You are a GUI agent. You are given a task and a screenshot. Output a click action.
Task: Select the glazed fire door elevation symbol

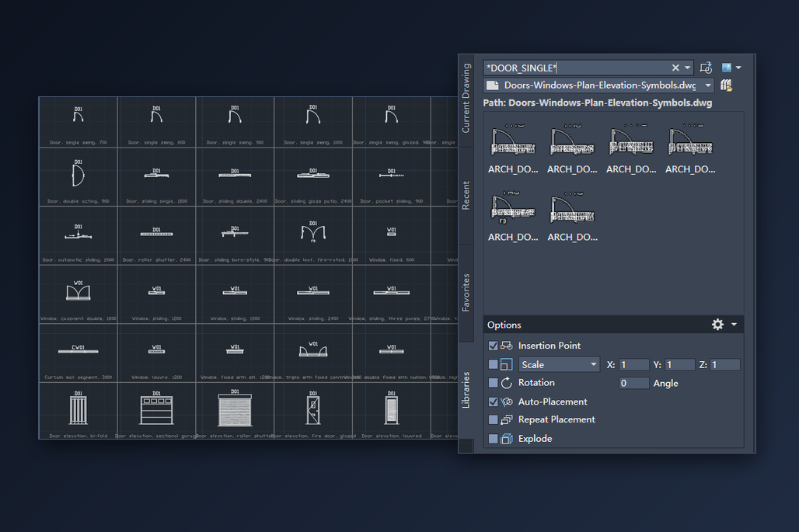(313, 409)
